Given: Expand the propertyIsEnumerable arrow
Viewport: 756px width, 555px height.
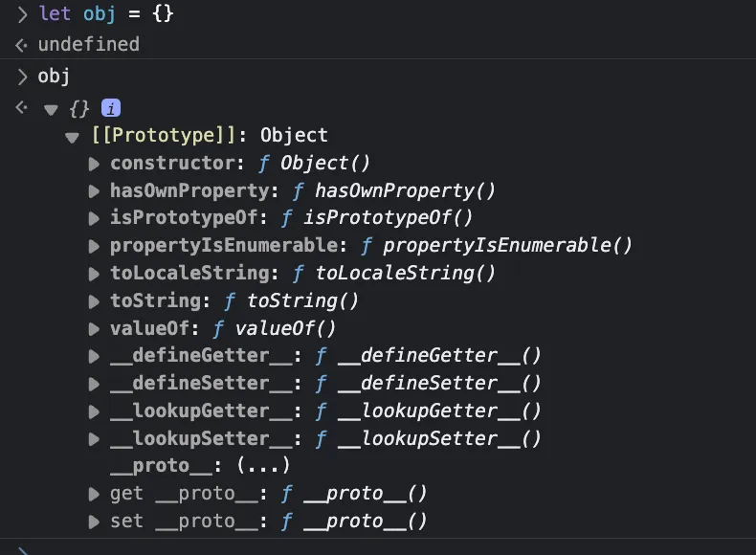Looking at the screenshot, I should point(94,246).
